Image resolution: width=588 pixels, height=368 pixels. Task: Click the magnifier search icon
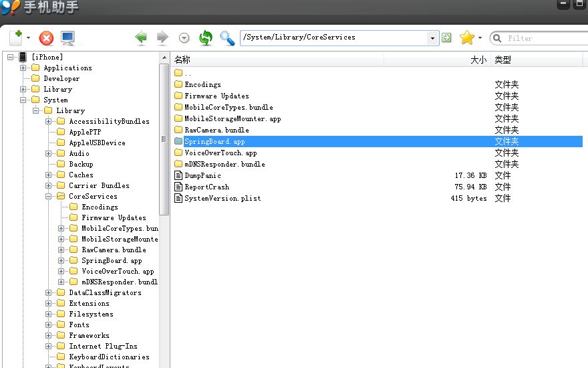click(227, 38)
